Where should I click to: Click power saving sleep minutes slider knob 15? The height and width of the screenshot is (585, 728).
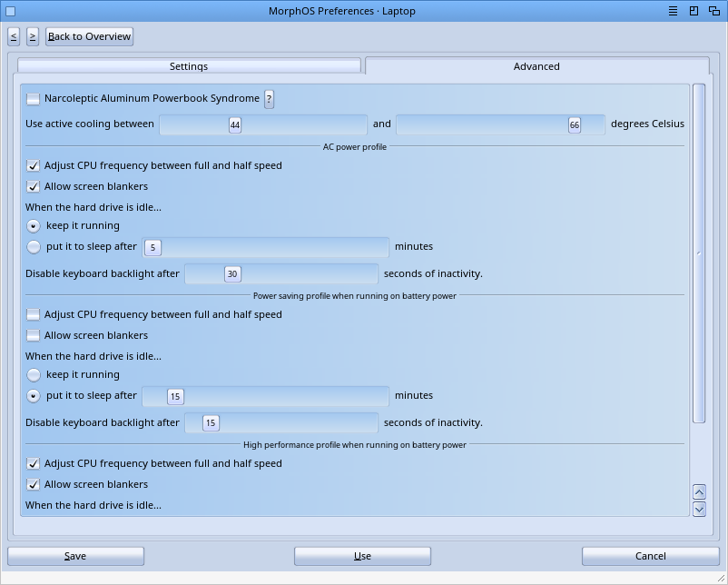[x=175, y=397]
